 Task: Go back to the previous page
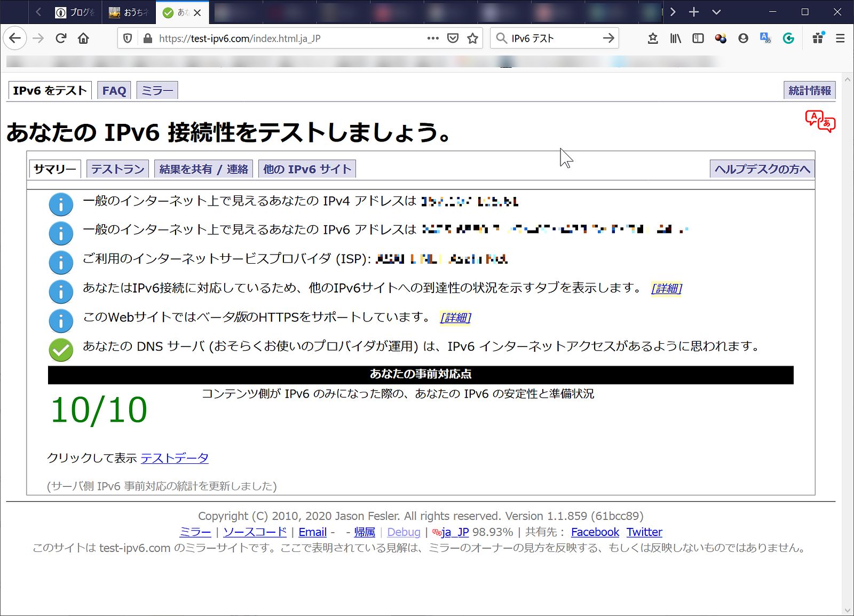(15, 38)
